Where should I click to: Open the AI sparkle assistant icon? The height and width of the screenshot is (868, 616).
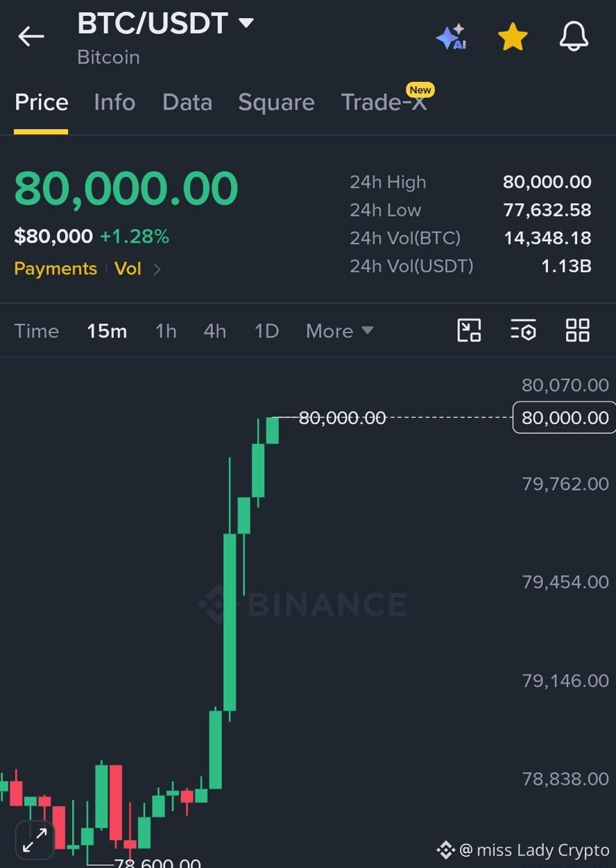(451, 37)
